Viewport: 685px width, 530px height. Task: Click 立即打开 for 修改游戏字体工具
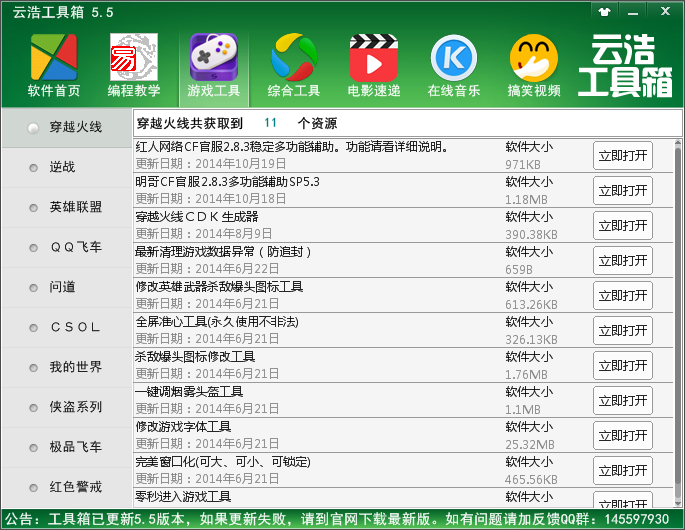coord(623,435)
